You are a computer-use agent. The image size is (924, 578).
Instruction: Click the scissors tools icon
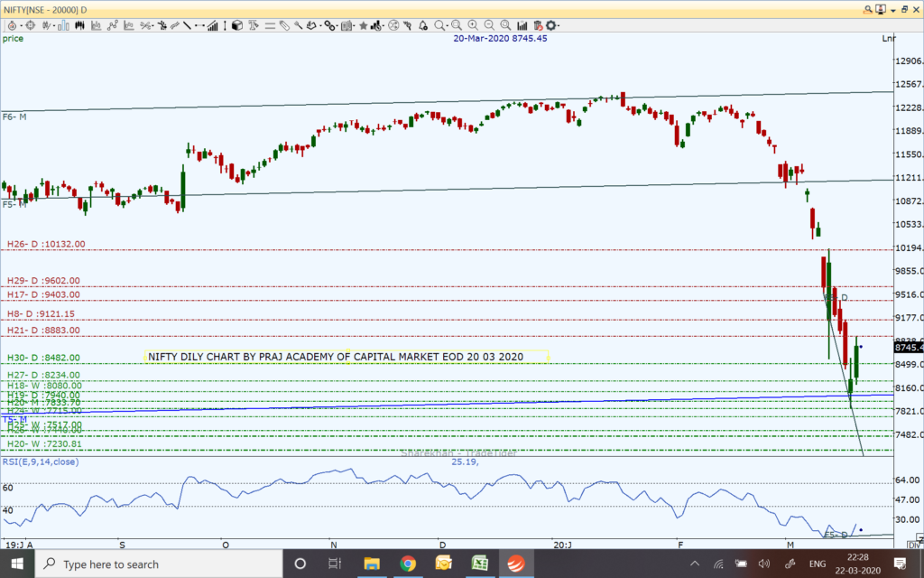[145, 25]
